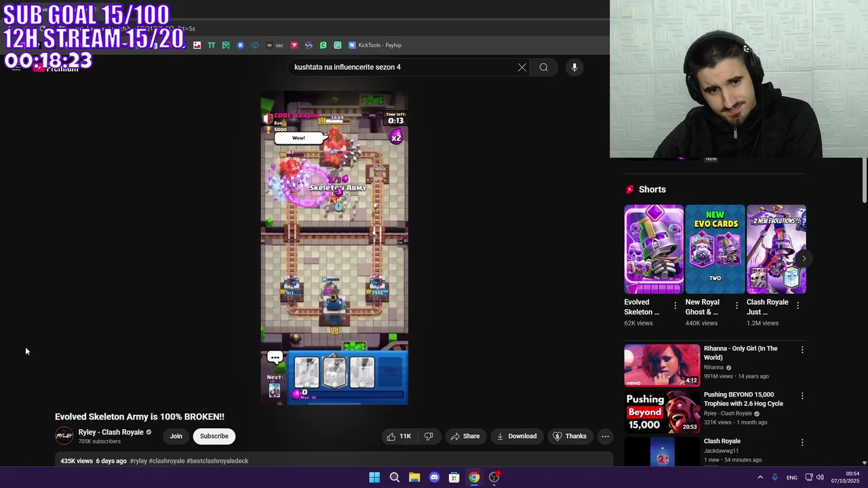Open the volume control tray icon
Image resolution: width=868 pixels, height=488 pixels.
click(820, 477)
